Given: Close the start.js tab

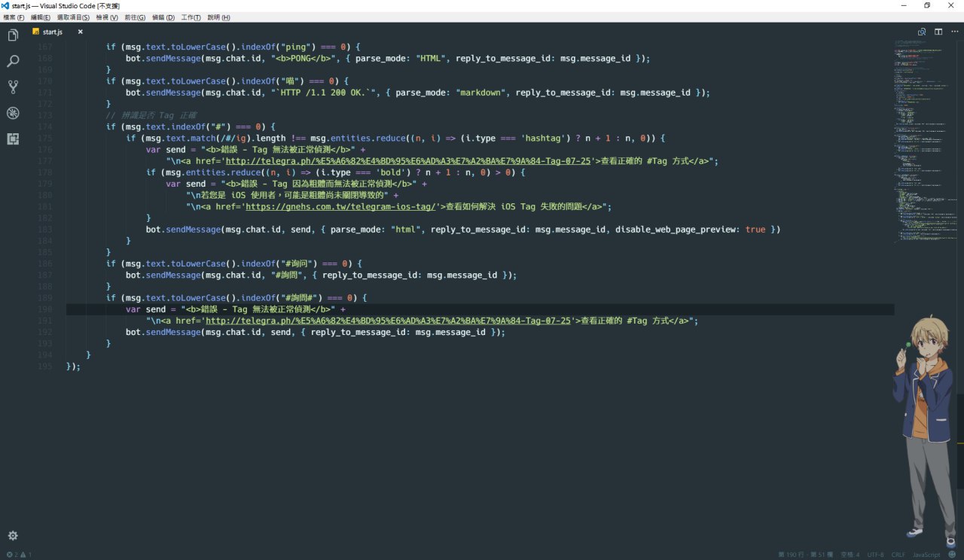Looking at the screenshot, I should 81,32.
